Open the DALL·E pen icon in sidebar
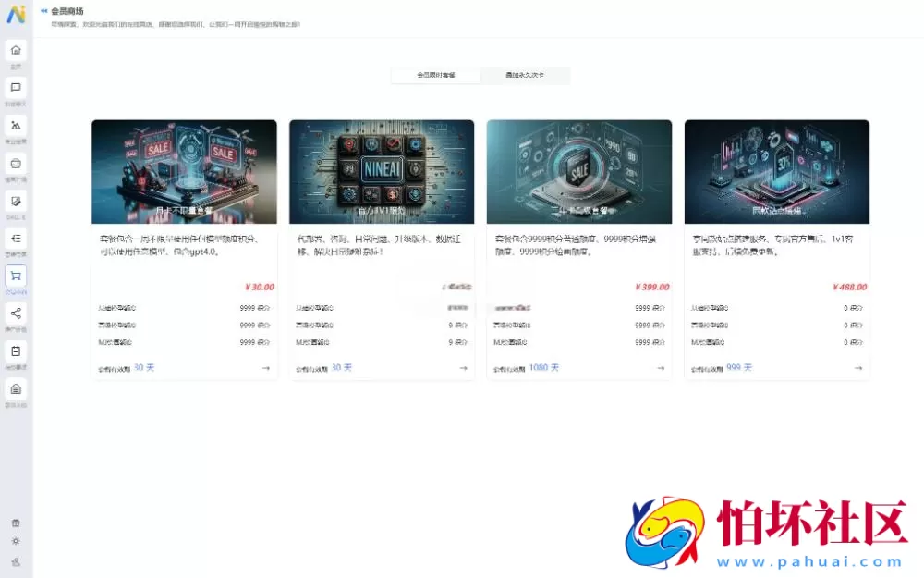The width and height of the screenshot is (924, 578). (x=16, y=201)
